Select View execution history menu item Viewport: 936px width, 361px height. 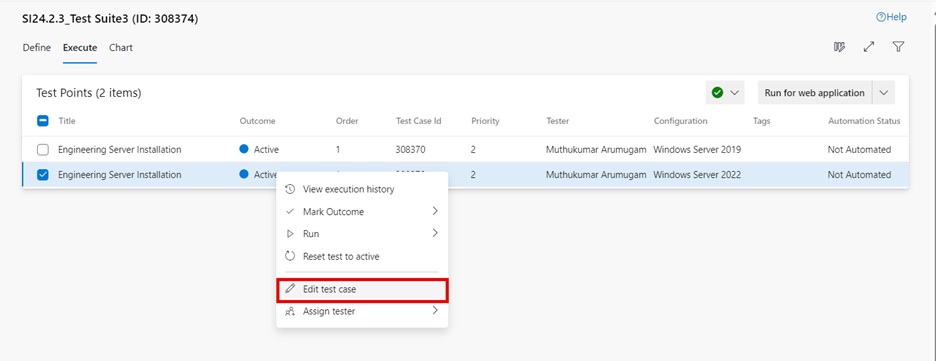362,189
